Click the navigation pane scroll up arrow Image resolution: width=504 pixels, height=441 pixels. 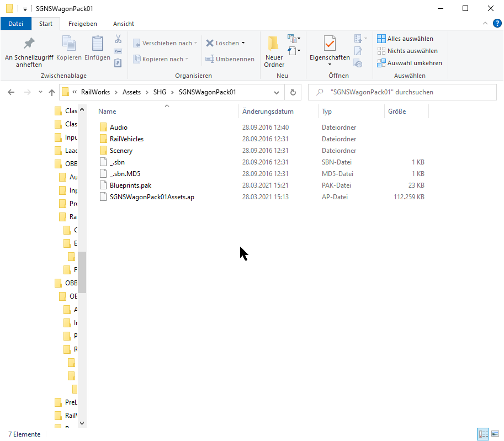(82, 110)
